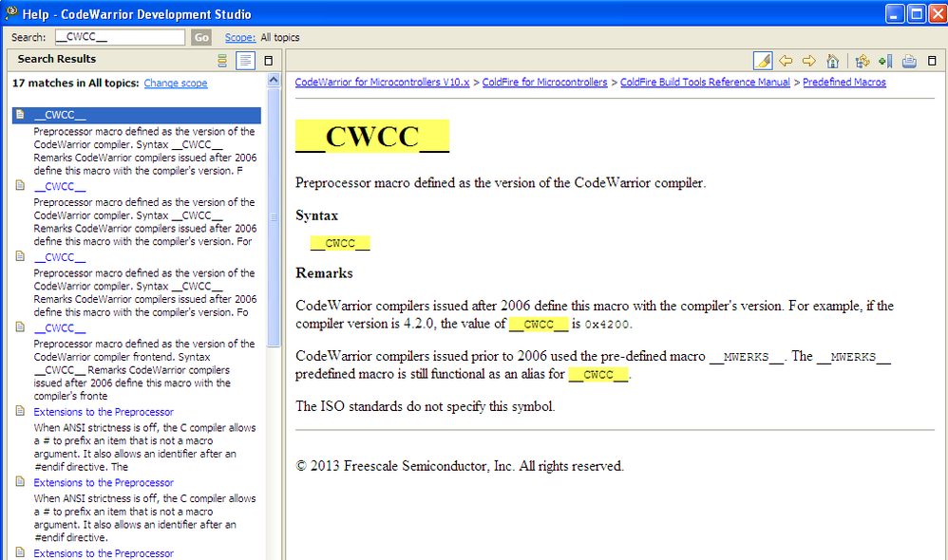Click the document icon of the selected __CWCC__ result
The height and width of the screenshot is (560, 948).
point(20,114)
